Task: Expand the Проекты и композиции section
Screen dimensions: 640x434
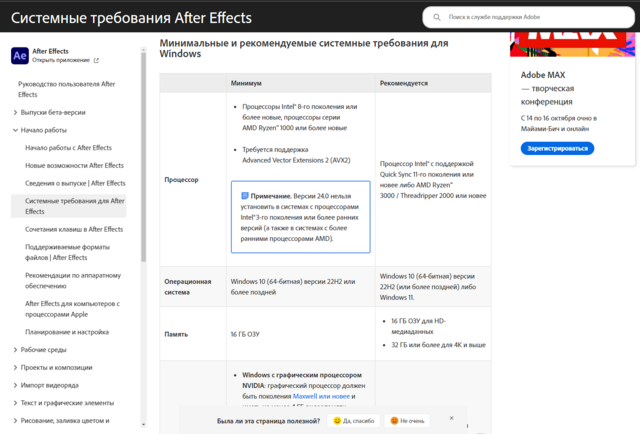Action: [x=15, y=367]
